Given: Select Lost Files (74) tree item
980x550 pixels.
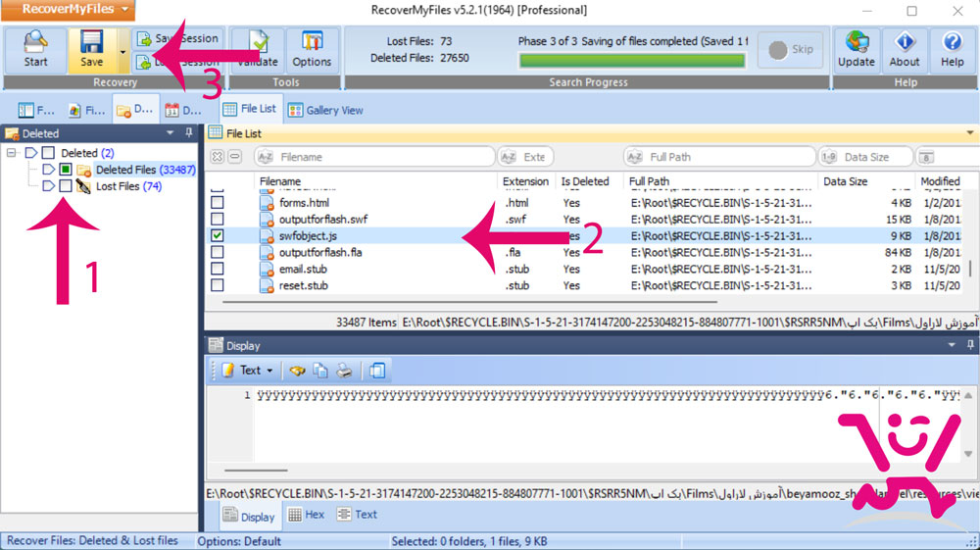Looking at the screenshot, I should pyautogui.click(x=128, y=186).
